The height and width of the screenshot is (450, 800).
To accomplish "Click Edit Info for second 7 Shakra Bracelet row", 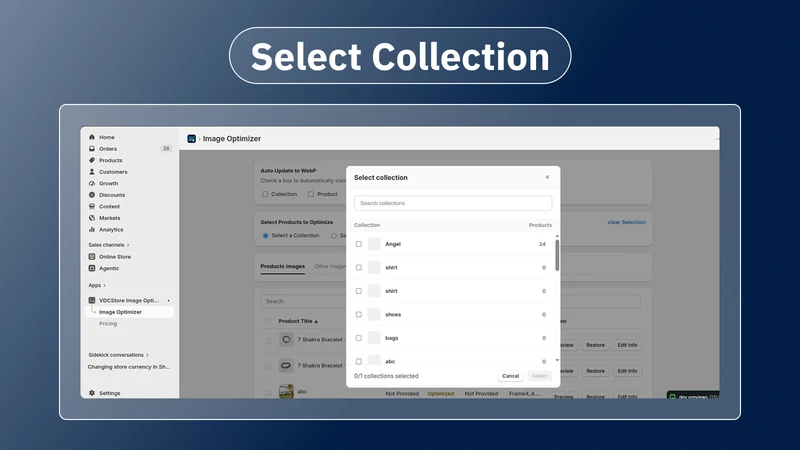I will coord(628,371).
